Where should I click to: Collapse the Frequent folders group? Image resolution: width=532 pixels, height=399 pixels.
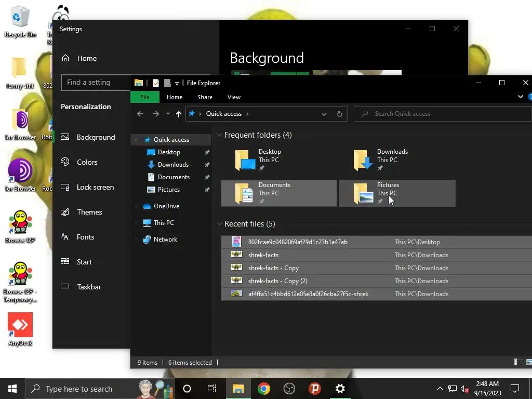(x=219, y=135)
